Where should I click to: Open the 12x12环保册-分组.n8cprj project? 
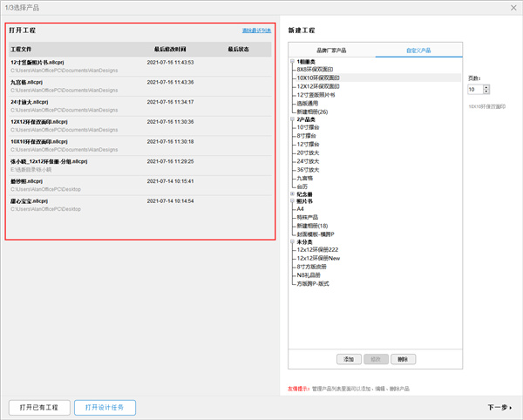[x=140, y=166]
